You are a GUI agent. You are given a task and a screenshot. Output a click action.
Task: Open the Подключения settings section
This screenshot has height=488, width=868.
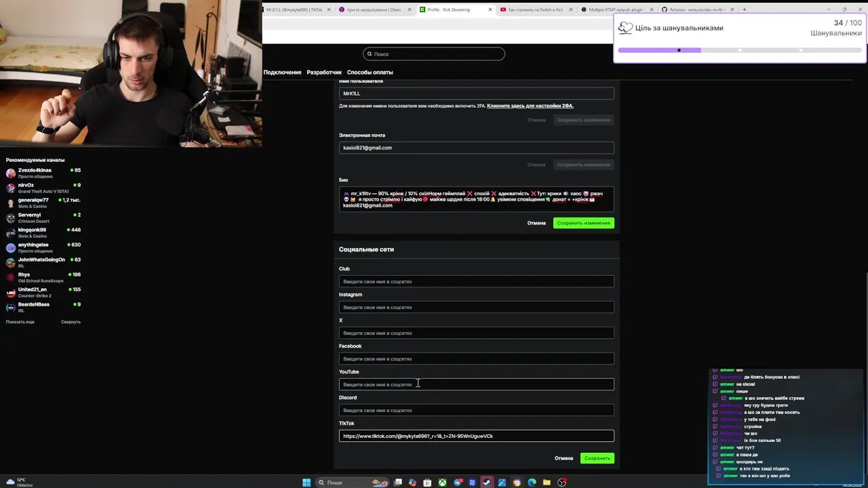(282, 73)
